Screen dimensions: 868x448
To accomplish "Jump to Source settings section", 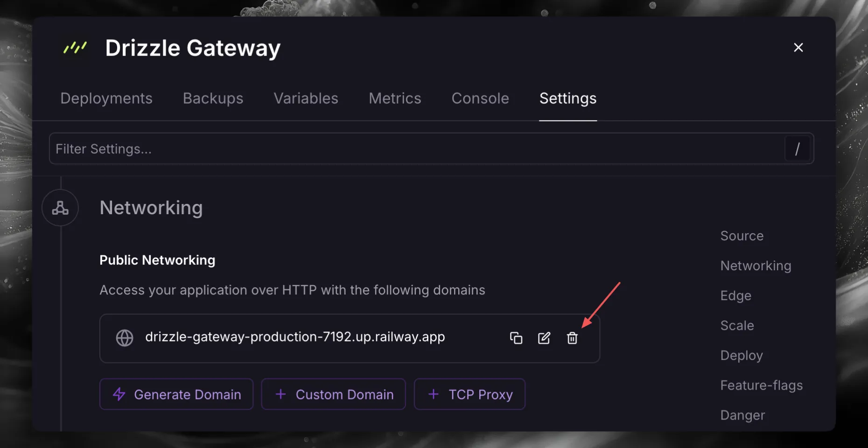I will 742,236.
